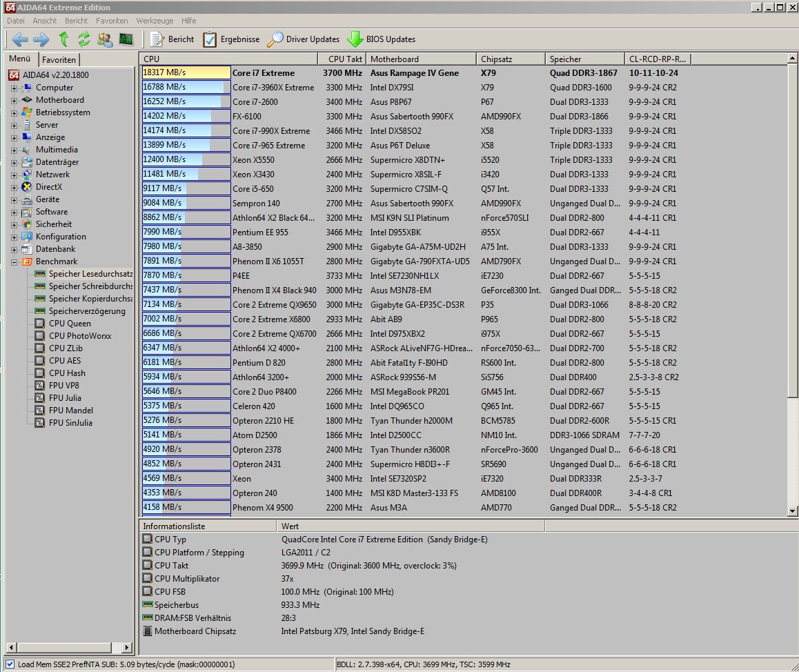This screenshot has height=672, width=799.
Task: Select CPU Queen benchmark icon
Action: click(40, 323)
